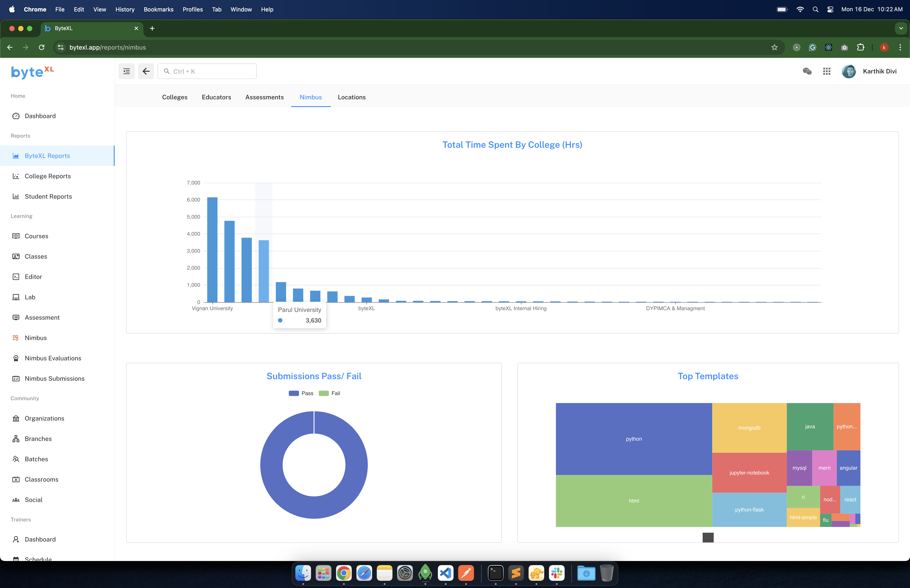
Task: Open macOS Control Center toggle icon
Action: [830, 10]
